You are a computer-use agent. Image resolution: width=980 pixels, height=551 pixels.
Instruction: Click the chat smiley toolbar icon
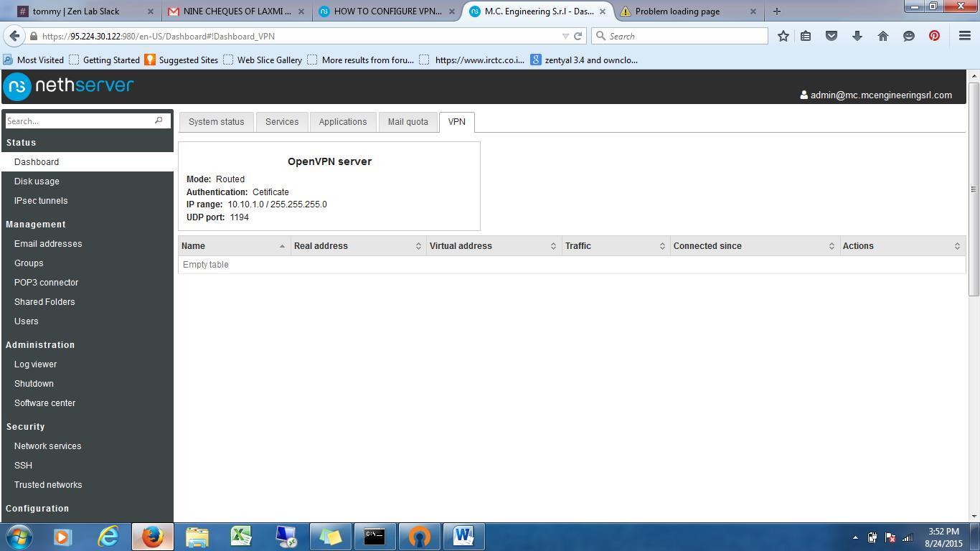[909, 36]
